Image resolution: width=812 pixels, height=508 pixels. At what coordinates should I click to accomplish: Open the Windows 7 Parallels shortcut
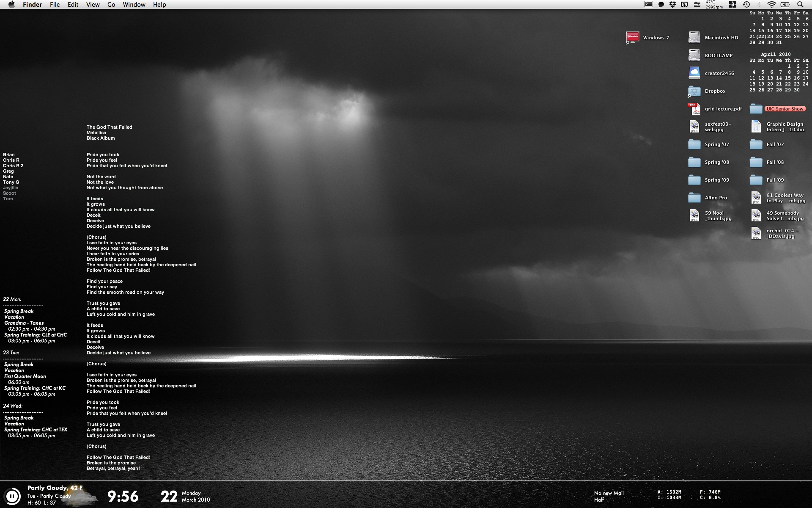pyautogui.click(x=632, y=38)
